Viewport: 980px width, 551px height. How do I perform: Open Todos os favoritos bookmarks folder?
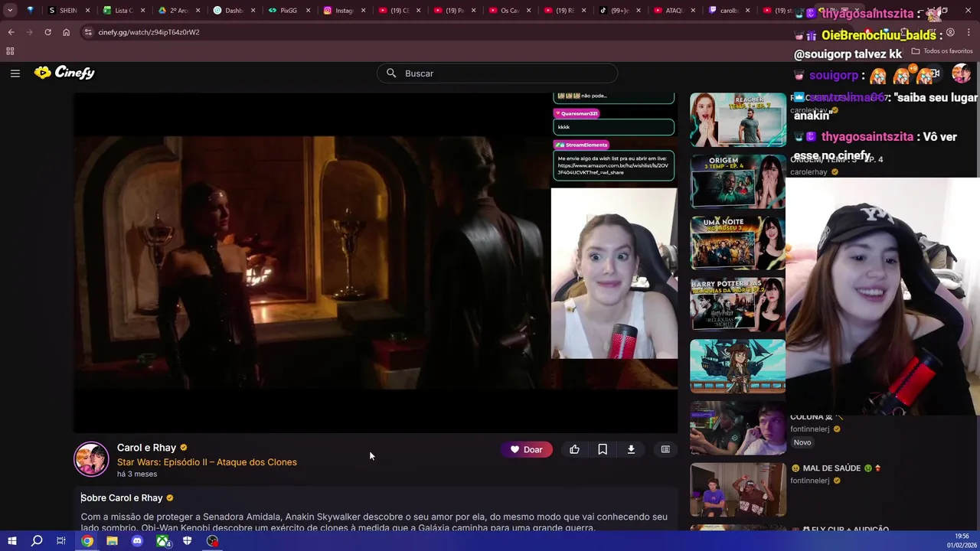tap(942, 51)
